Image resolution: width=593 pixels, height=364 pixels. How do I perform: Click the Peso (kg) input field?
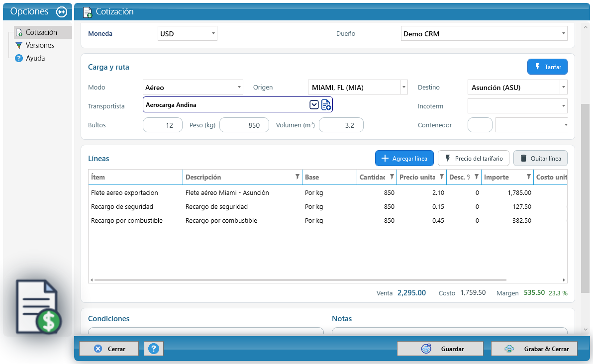(x=244, y=125)
